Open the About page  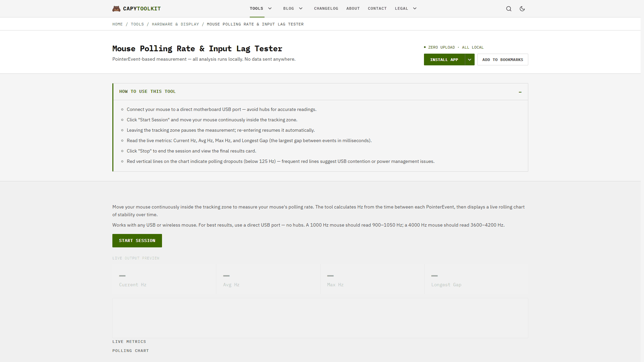(x=353, y=8)
